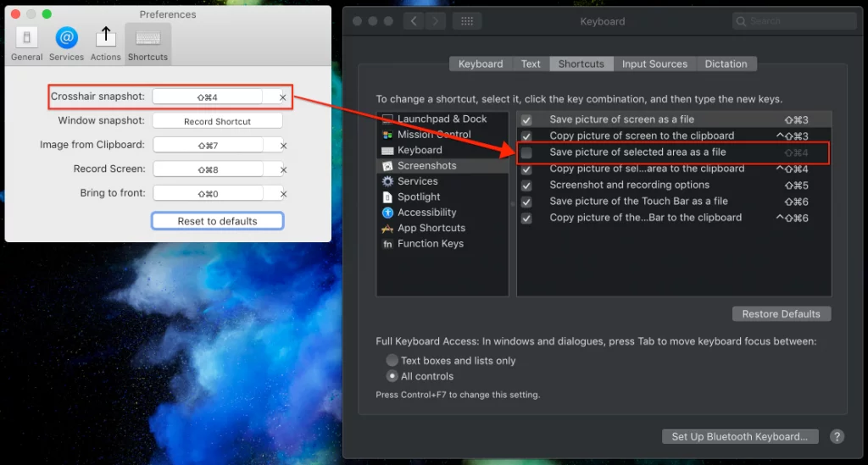Screen dimensions: 868x465
Task: Select Mission Control category
Action: coord(442,135)
